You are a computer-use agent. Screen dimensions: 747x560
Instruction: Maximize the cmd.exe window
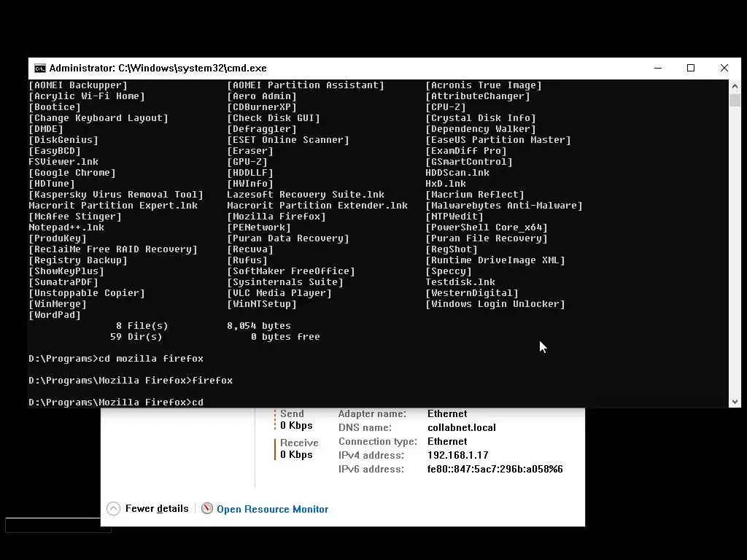pos(691,68)
